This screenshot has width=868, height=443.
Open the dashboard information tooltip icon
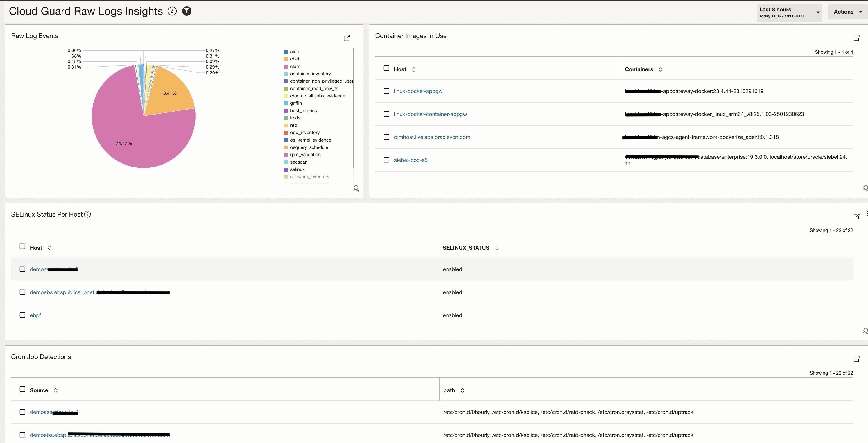click(172, 11)
